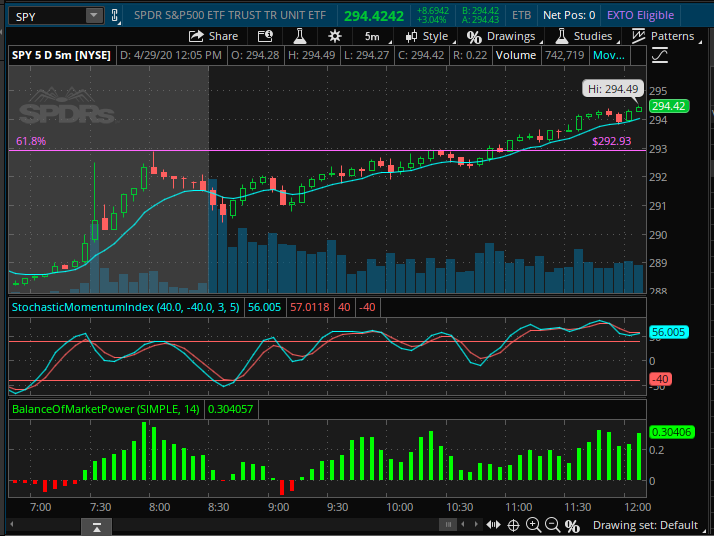
Task: Click the Studies beaker icon
Action: click(561, 36)
